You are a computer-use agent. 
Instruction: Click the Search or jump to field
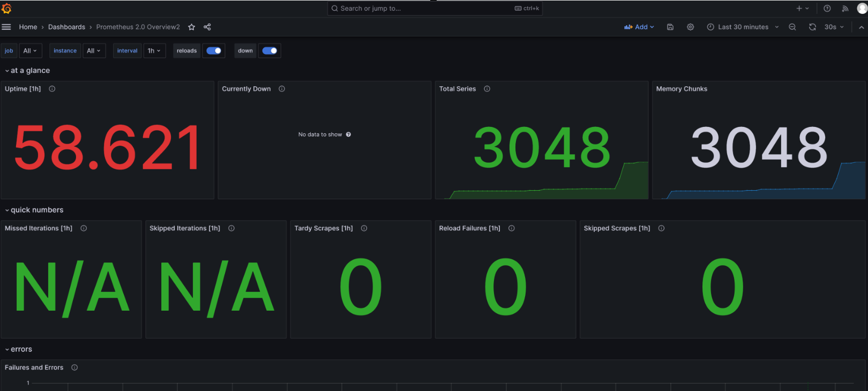[x=435, y=9]
